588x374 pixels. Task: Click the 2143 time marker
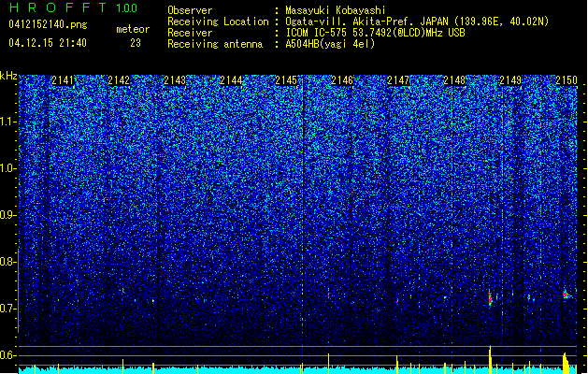click(175, 80)
